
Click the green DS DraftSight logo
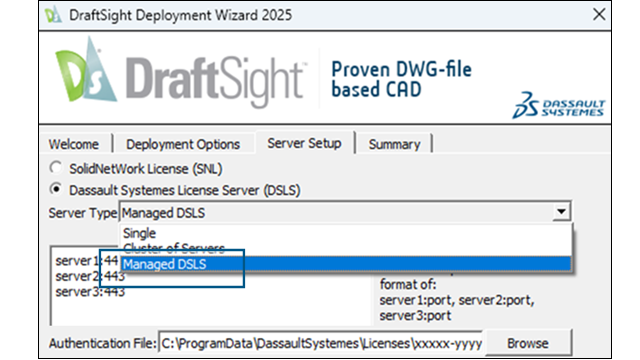click(85, 70)
